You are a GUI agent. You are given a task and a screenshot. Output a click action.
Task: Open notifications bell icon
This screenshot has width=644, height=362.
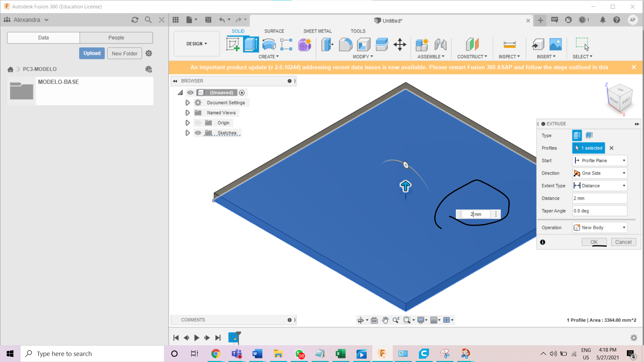click(x=603, y=20)
